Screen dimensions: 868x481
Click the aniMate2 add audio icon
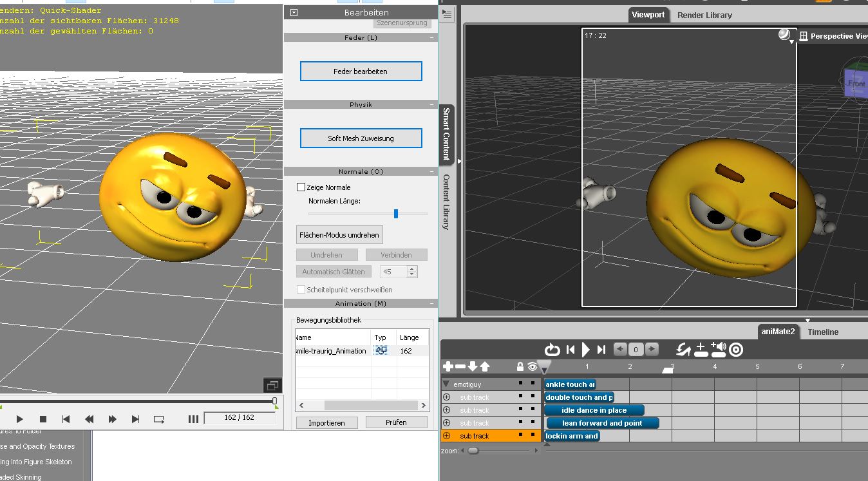[x=719, y=349]
